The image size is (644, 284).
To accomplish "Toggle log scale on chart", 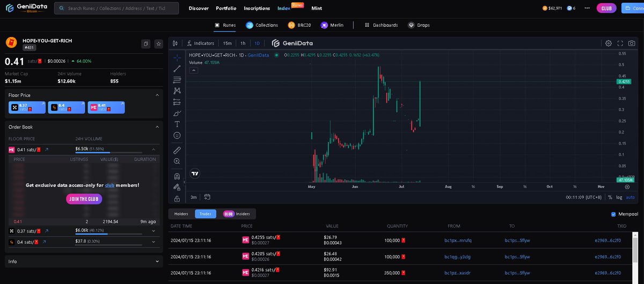I will (619, 197).
